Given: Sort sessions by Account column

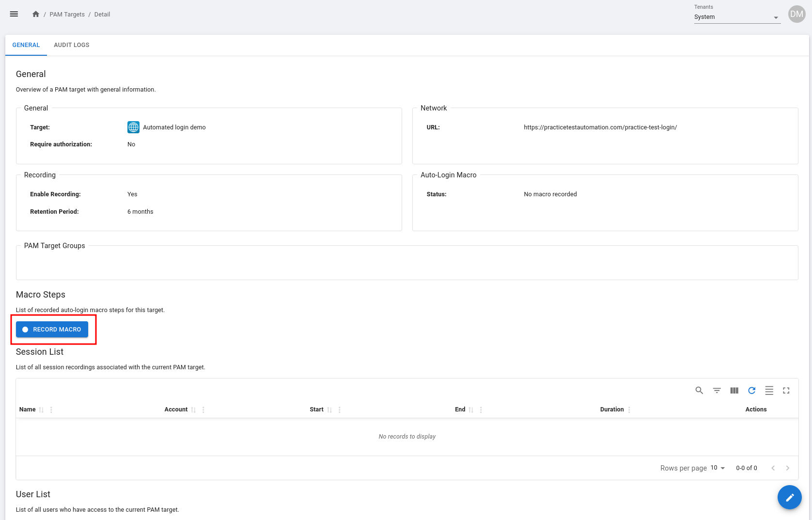Looking at the screenshot, I should pyautogui.click(x=193, y=410).
